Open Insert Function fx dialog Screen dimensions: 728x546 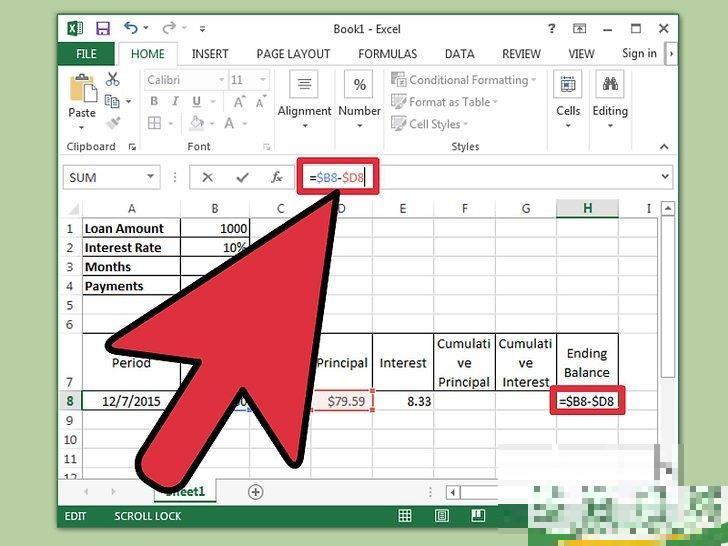pyautogui.click(x=277, y=177)
